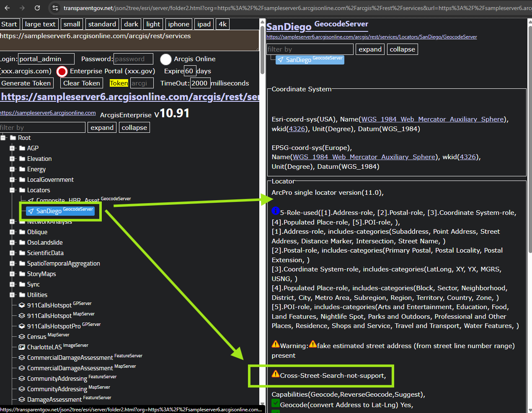This screenshot has height=413, width=532.
Task: Click the 911CallsHotspotPro GPServer icon
Action: pos(22,326)
